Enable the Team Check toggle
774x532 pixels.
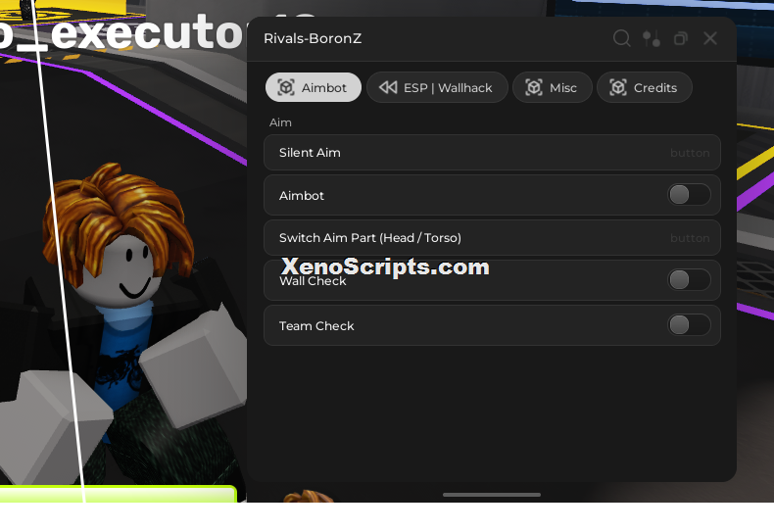click(x=689, y=324)
